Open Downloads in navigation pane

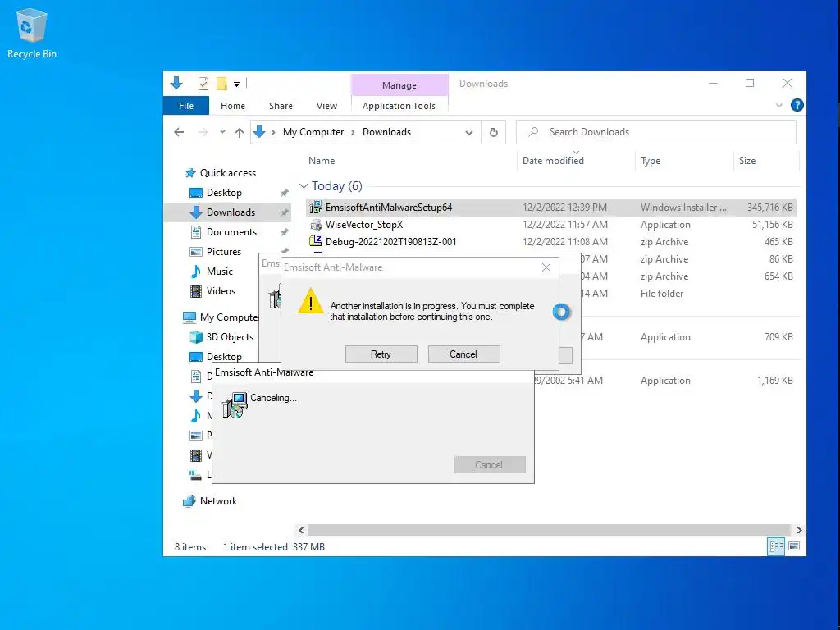coord(231,212)
